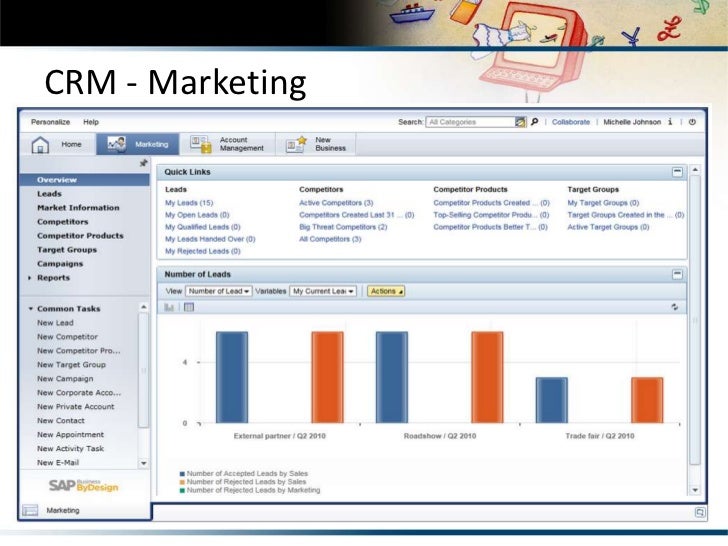The width and height of the screenshot is (728, 546).
Task: Open the Number of Lead view dropdown
Action: pyautogui.click(x=219, y=291)
